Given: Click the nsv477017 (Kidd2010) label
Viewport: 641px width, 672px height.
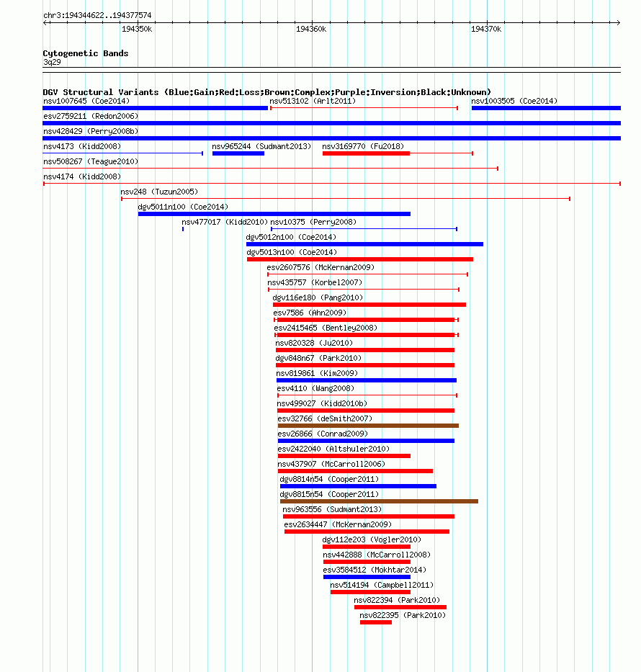Looking at the screenshot, I should tap(225, 222).
